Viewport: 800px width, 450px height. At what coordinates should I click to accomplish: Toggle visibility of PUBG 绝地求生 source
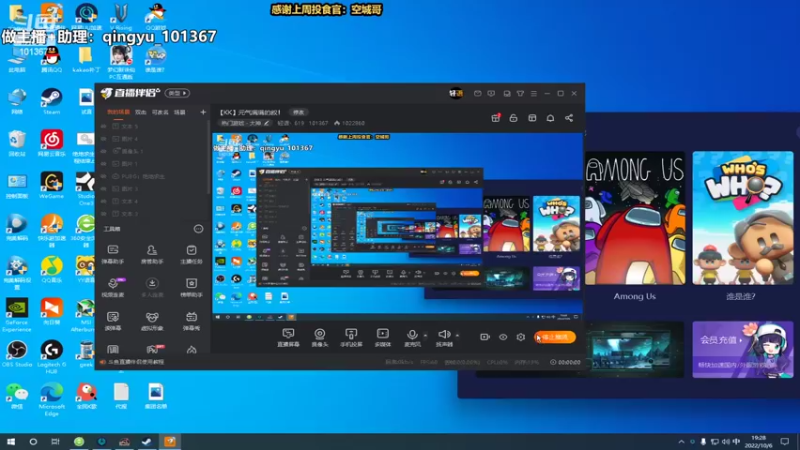(104, 176)
